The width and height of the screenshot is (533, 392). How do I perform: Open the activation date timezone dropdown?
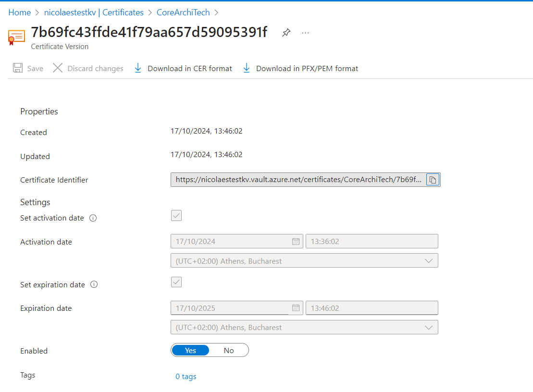pos(428,260)
